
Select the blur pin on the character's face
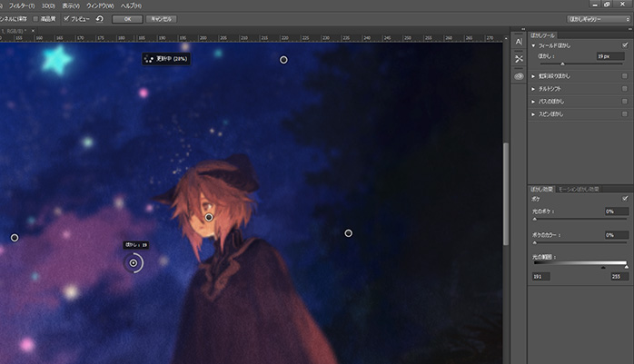tap(209, 217)
